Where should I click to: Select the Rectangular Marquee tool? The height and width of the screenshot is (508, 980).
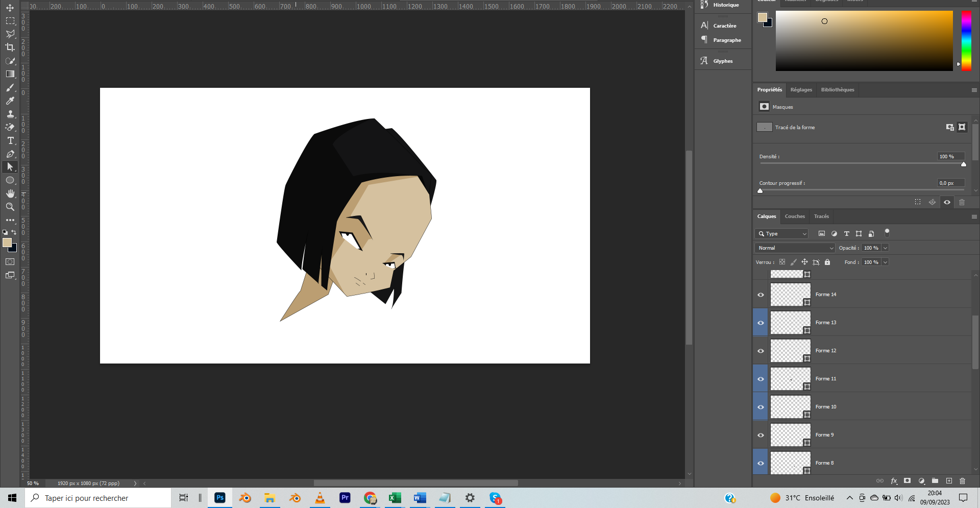(10, 21)
